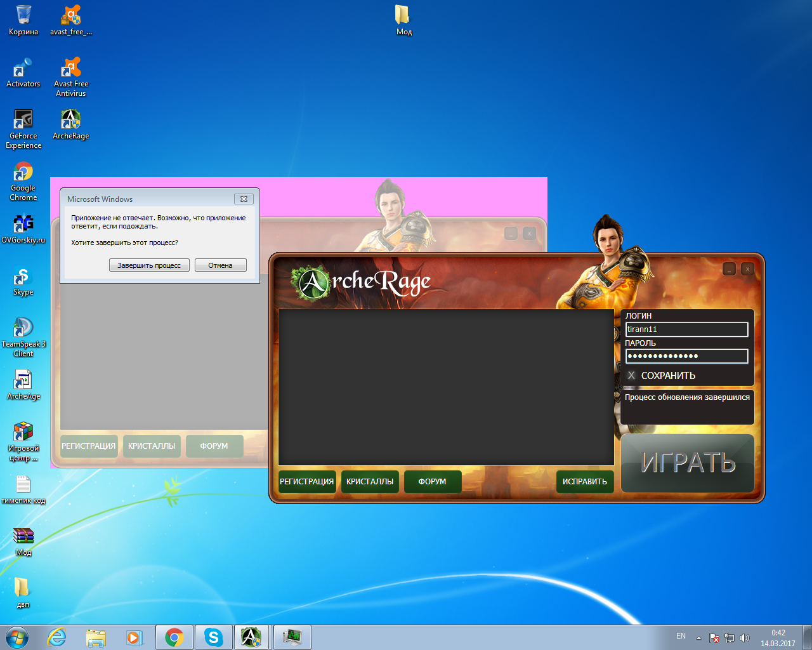The width and height of the screenshot is (812, 650).
Task: Click the Процесс обновления завершился status text
Action: pyautogui.click(x=687, y=397)
